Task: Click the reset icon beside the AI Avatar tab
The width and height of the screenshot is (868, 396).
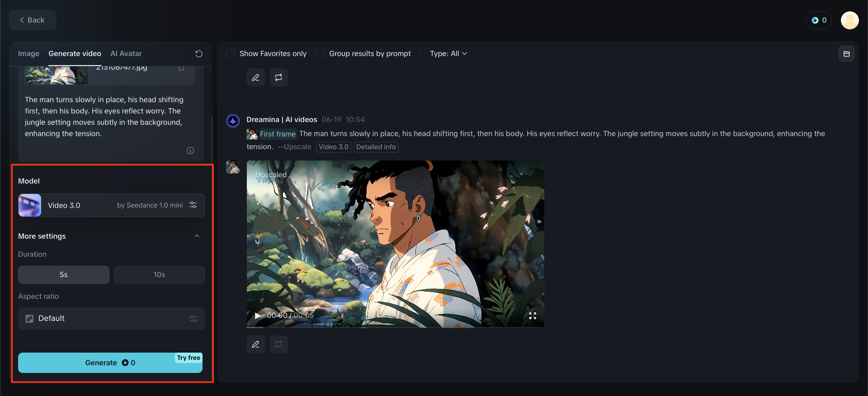Action: (x=198, y=54)
